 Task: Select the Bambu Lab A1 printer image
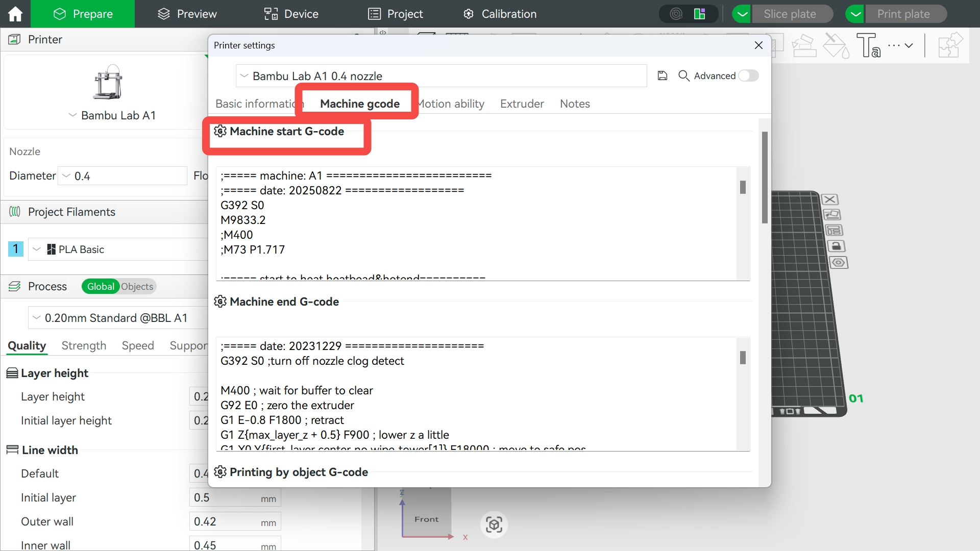pyautogui.click(x=108, y=82)
